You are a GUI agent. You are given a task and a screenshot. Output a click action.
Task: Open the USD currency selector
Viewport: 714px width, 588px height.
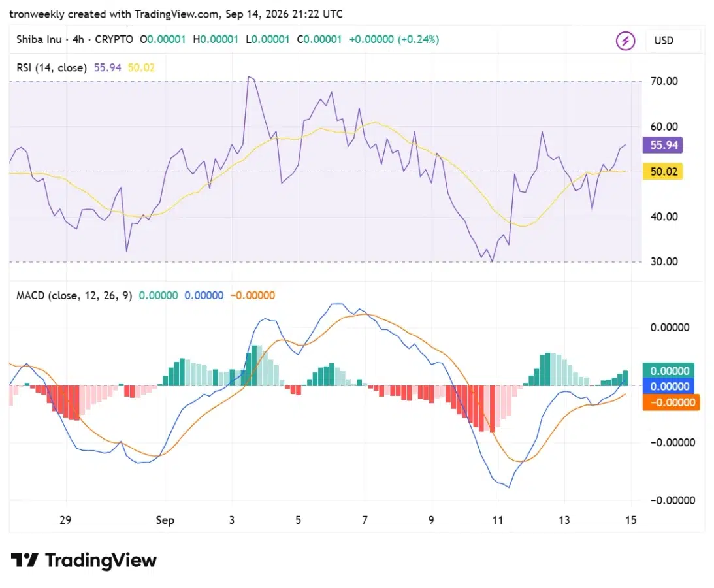pyautogui.click(x=673, y=41)
